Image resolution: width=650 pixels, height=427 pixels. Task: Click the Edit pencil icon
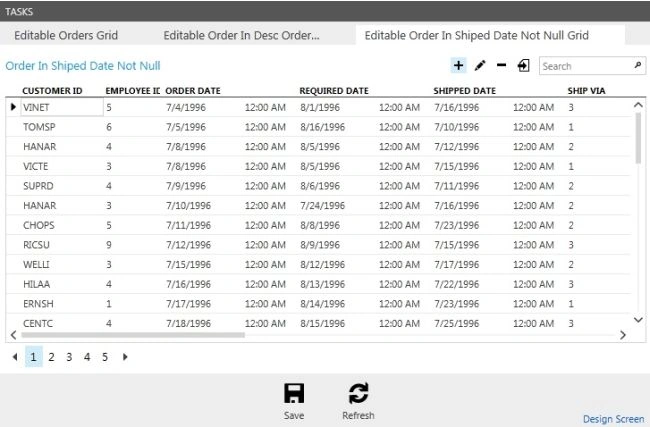tap(480, 66)
